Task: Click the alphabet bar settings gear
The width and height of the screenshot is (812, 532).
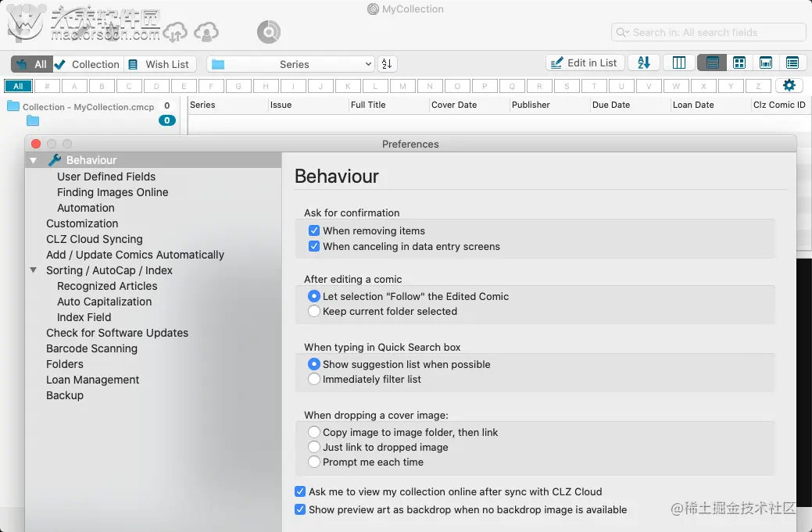Action: 789,85
